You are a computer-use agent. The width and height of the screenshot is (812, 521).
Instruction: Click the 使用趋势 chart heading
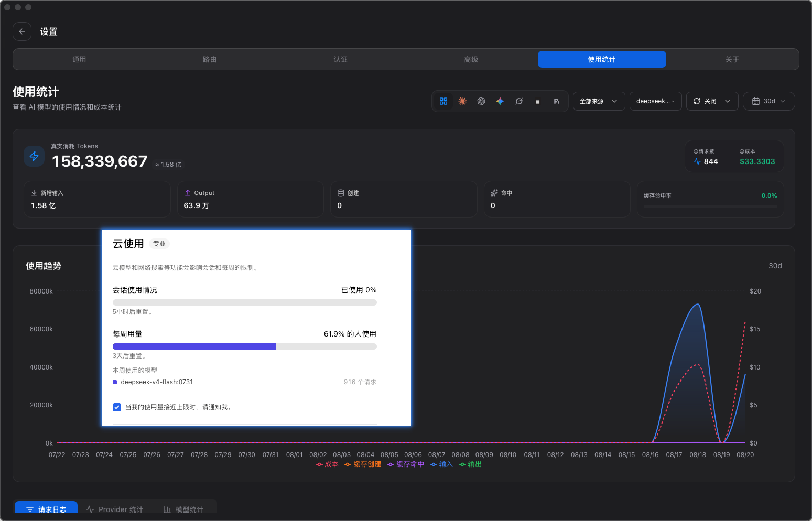tap(44, 266)
